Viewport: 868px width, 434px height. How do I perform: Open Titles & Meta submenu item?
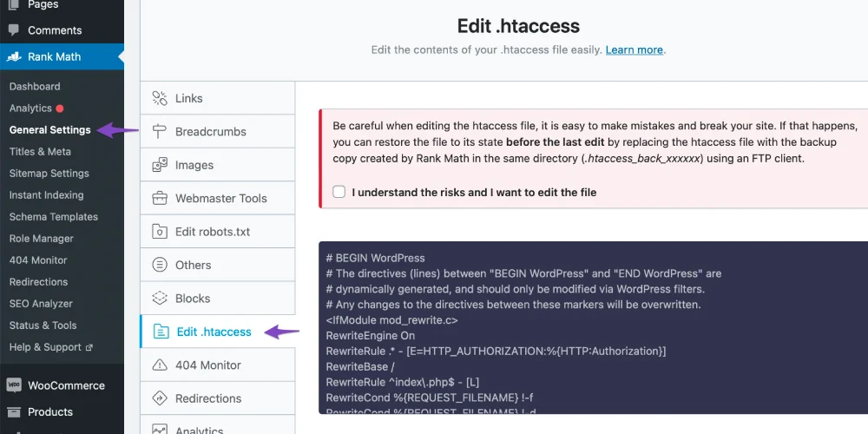(x=40, y=152)
